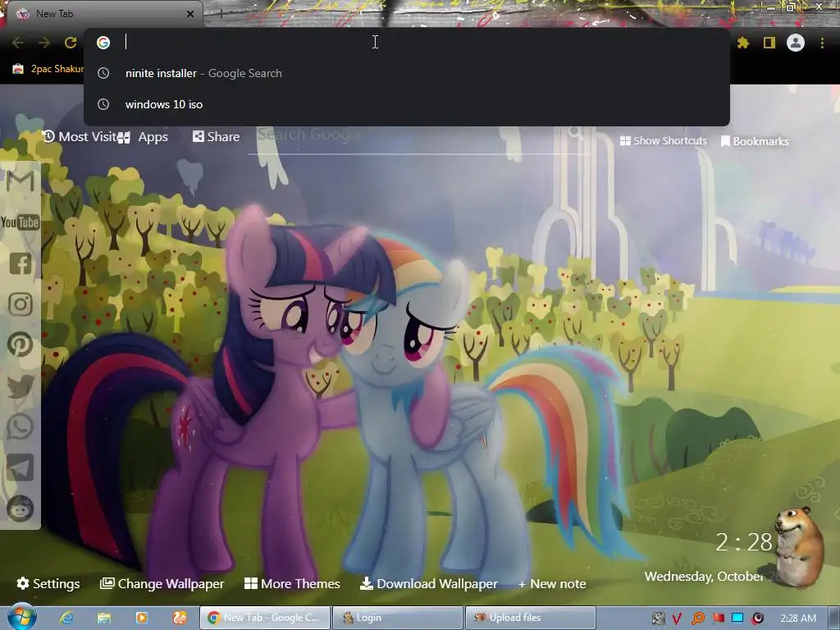
Task: Open Instagram shortcut in the sidebar
Action: pos(21,304)
